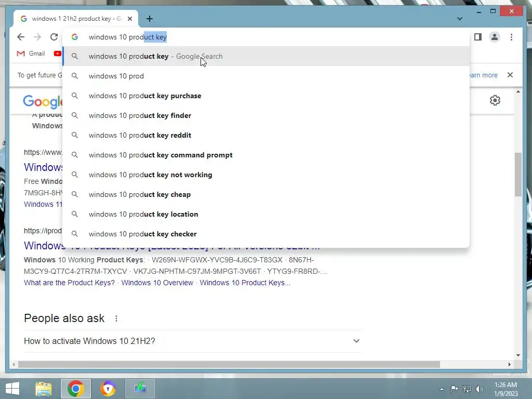Open People also ask three-dot options
The image size is (532, 399).
tap(116, 318)
